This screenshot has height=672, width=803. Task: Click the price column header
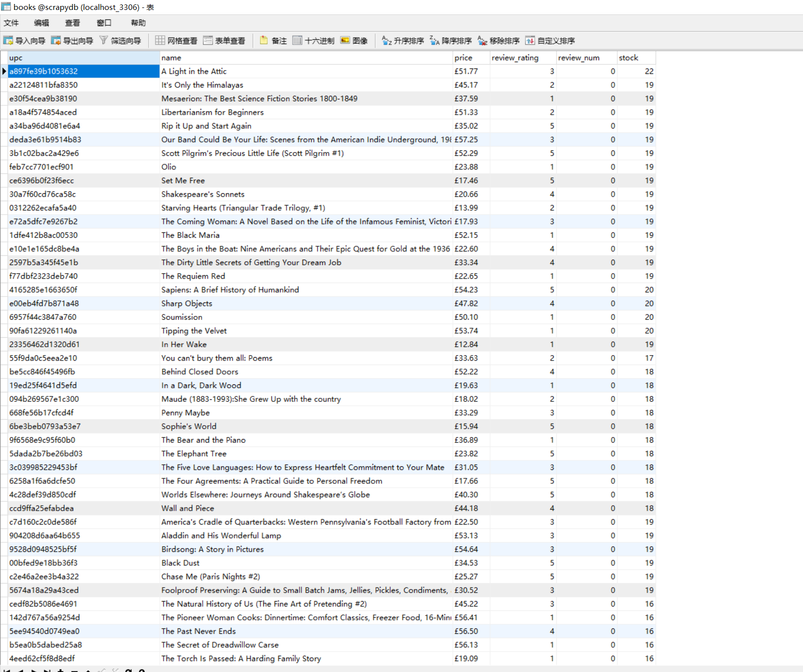[x=471, y=58]
